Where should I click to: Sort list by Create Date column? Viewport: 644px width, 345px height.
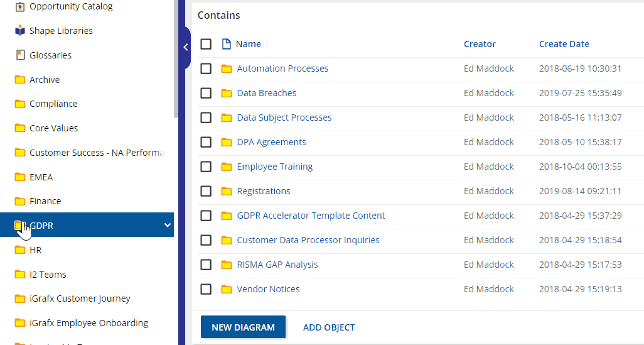point(564,44)
